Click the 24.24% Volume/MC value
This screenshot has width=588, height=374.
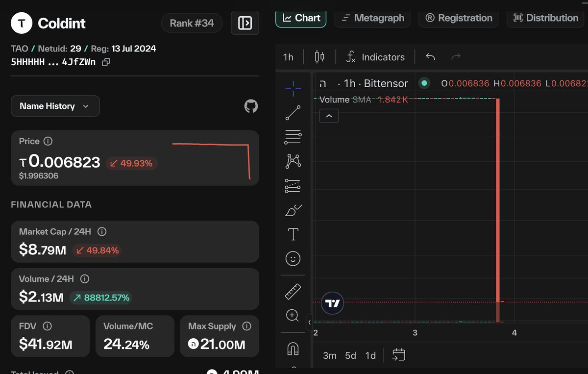(x=126, y=345)
